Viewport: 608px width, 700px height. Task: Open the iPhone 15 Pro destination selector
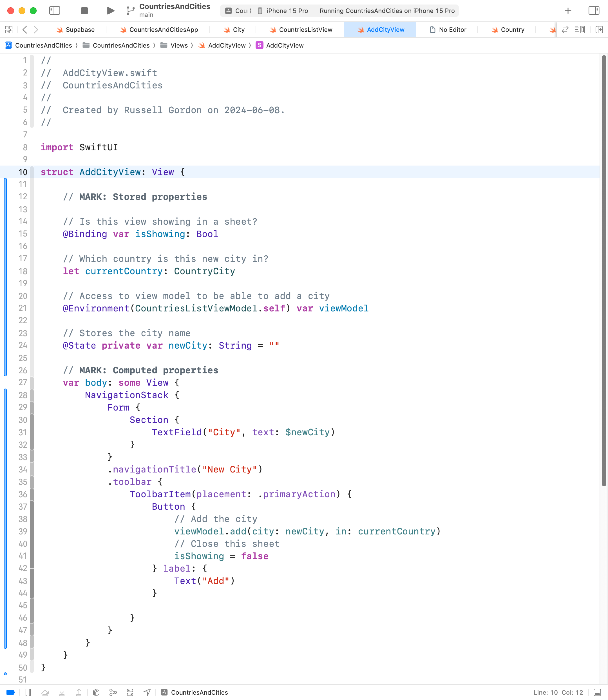coord(283,10)
